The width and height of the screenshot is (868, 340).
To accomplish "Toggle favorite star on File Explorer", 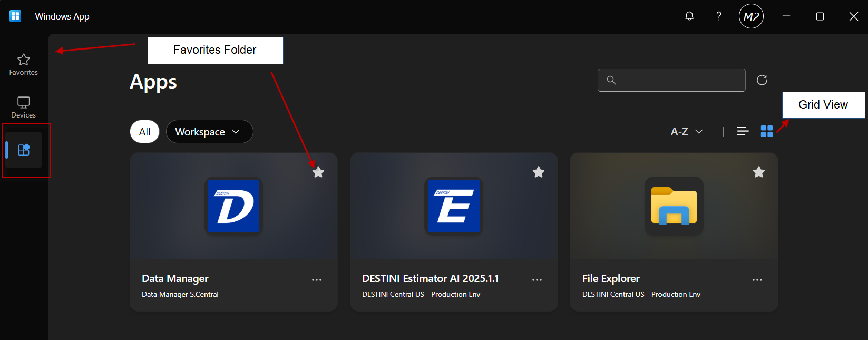I will (x=759, y=172).
